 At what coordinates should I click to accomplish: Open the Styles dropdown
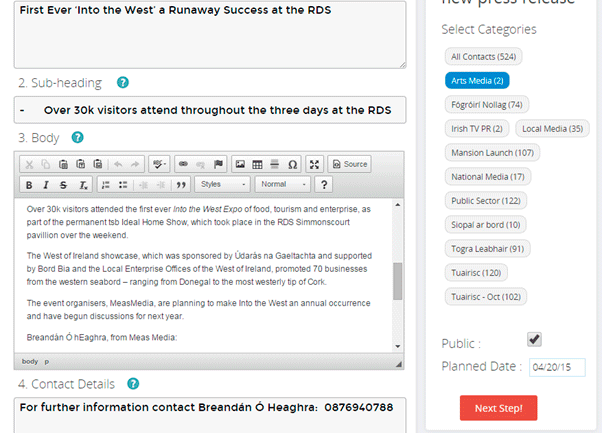point(222,185)
